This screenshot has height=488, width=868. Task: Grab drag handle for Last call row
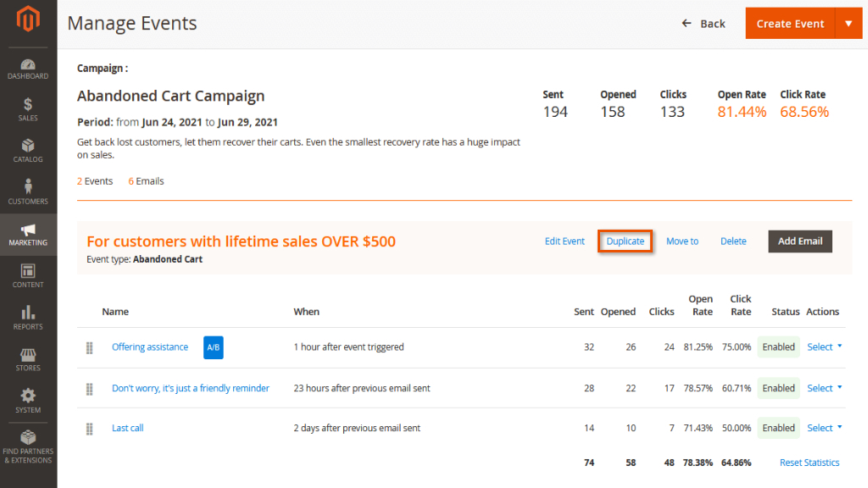click(x=89, y=429)
